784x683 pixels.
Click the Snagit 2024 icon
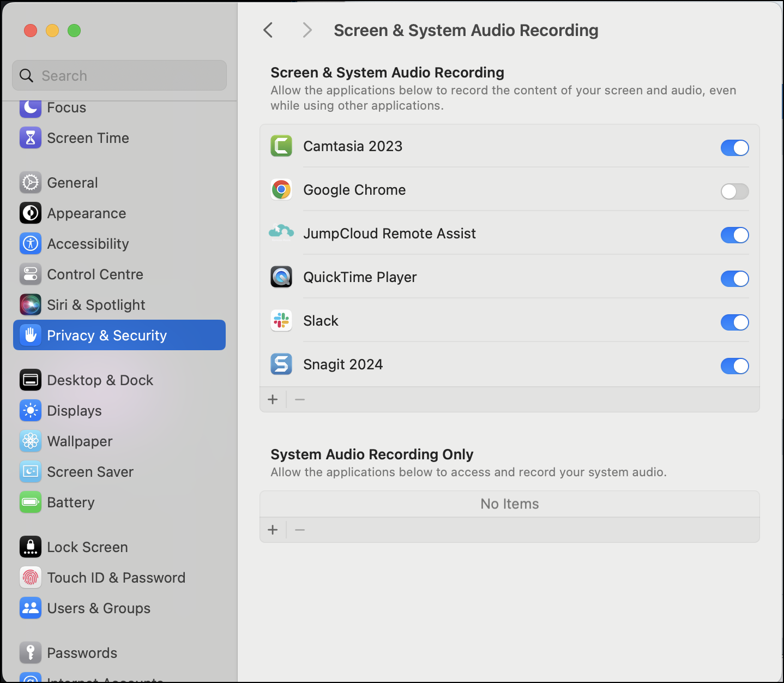point(281,364)
